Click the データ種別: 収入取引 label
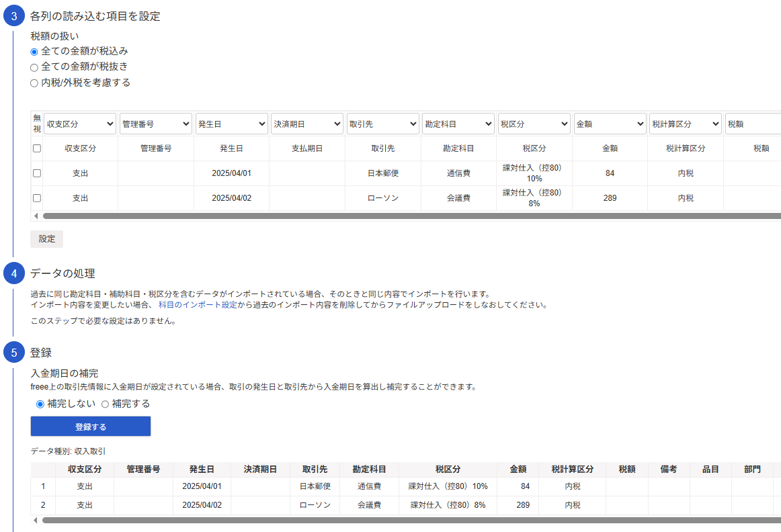781x532 pixels. click(69, 451)
